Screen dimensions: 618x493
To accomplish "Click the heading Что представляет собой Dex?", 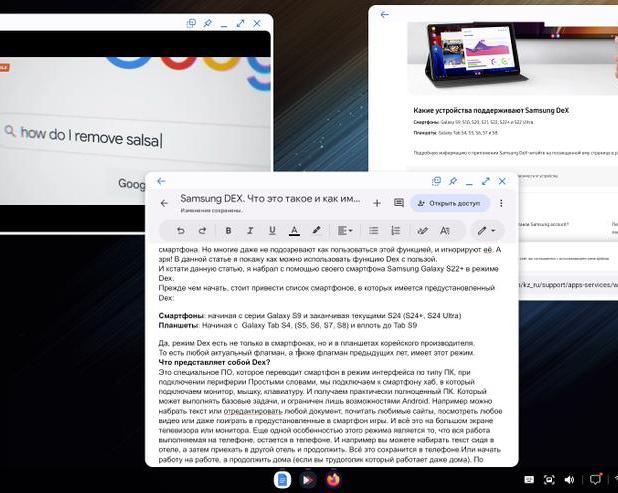I will click(214, 362).
